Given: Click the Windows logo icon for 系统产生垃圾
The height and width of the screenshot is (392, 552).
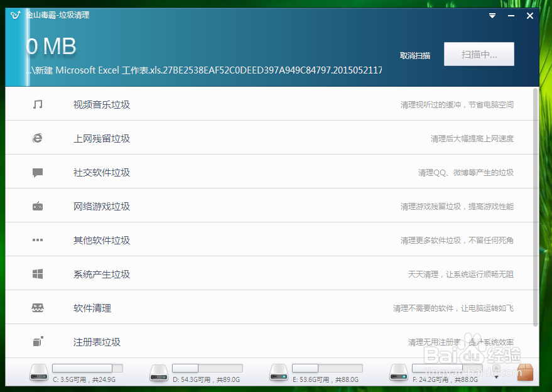Looking at the screenshot, I should tap(38, 274).
